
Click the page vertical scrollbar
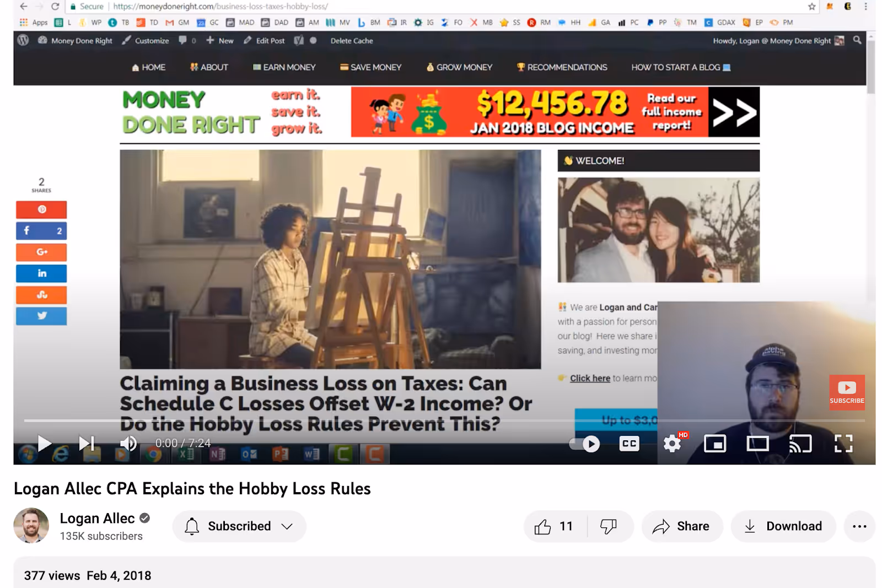(871, 66)
